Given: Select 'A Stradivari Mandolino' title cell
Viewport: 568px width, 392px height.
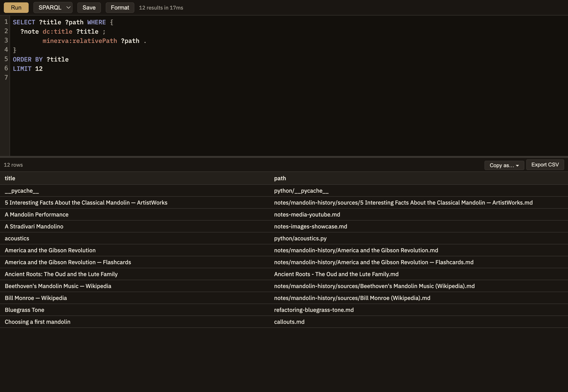Looking at the screenshot, I should coord(135,227).
